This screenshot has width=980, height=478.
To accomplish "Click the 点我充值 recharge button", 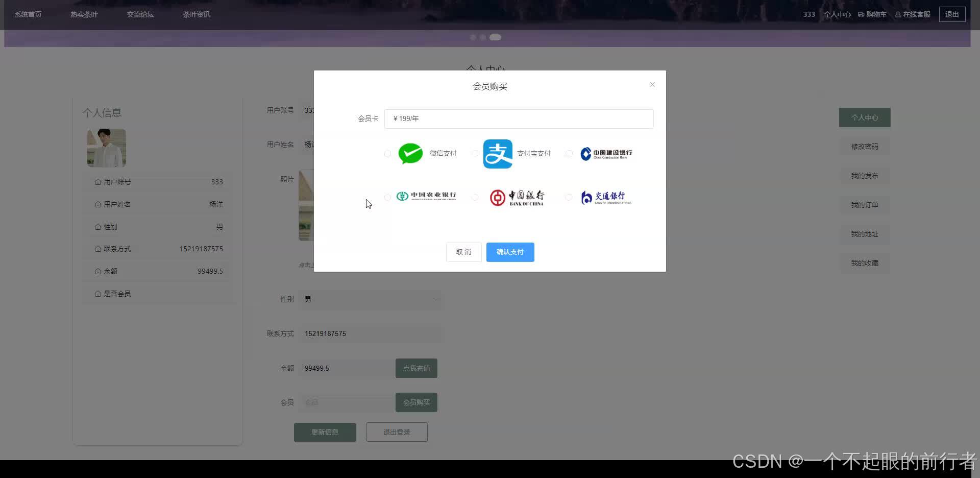I will point(416,368).
